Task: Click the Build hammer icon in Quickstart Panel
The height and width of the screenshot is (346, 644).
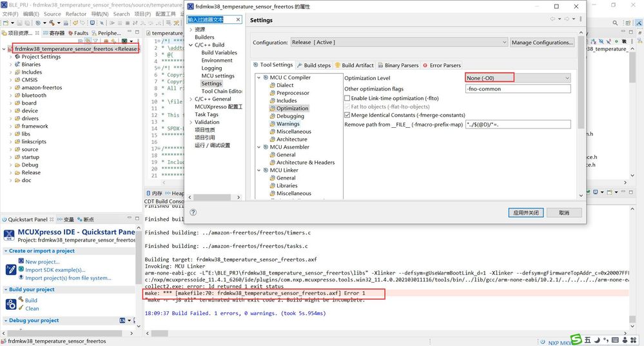Action: point(21,300)
